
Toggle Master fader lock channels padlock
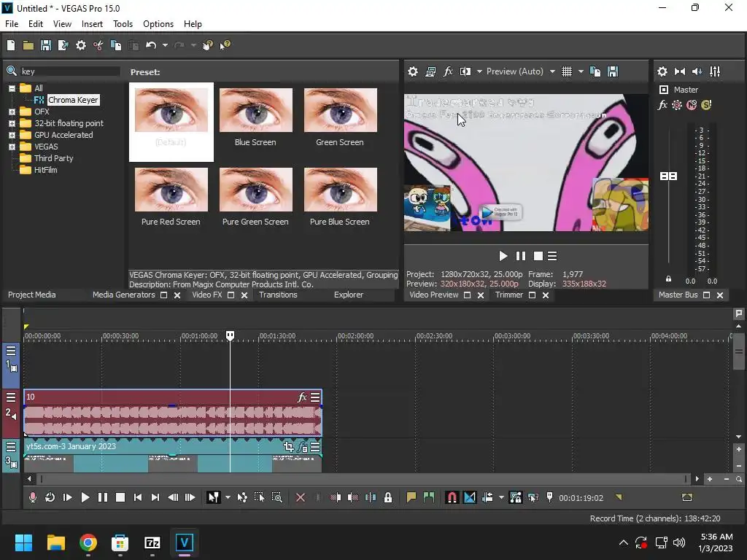(668, 279)
